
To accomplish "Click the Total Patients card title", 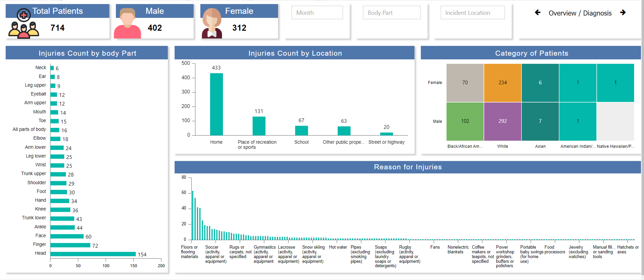I will pos(57,11).
